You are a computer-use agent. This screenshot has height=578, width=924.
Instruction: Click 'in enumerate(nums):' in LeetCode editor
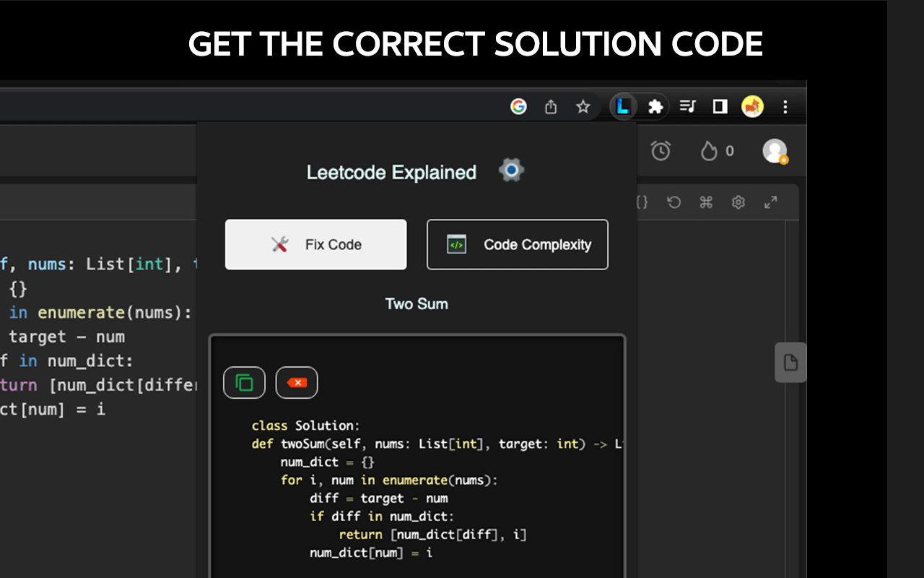(x=100, y=313)
